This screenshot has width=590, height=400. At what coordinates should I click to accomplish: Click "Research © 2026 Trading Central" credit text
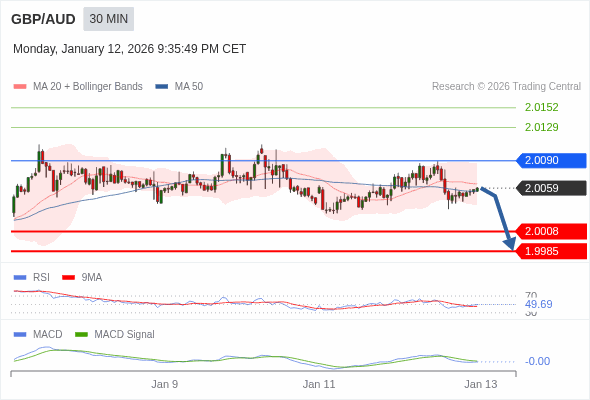pyautogui.click(x=506, y=87)
